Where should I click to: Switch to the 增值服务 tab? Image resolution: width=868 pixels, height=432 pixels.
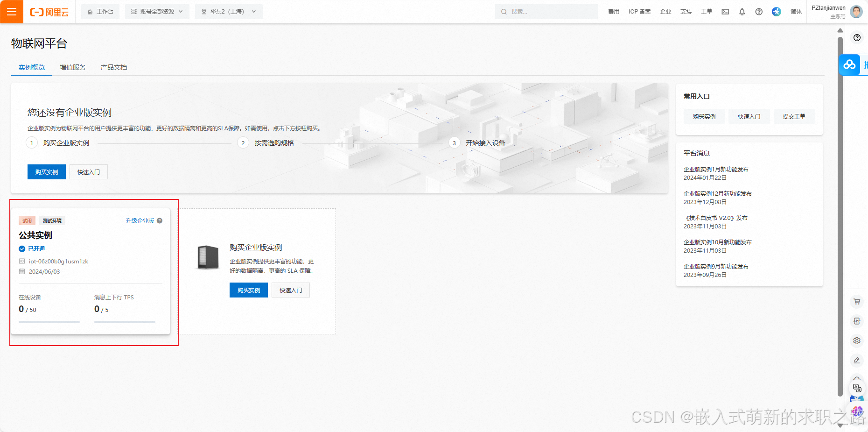(73, 67)
